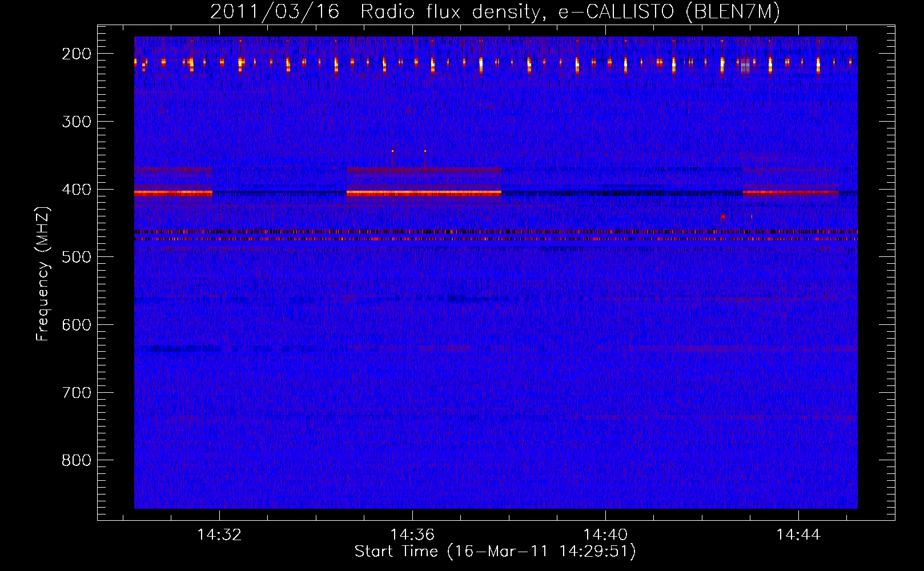Click the 14:44 time tick label
Screen dimensions: 924x571
click(x=798, y=535)
